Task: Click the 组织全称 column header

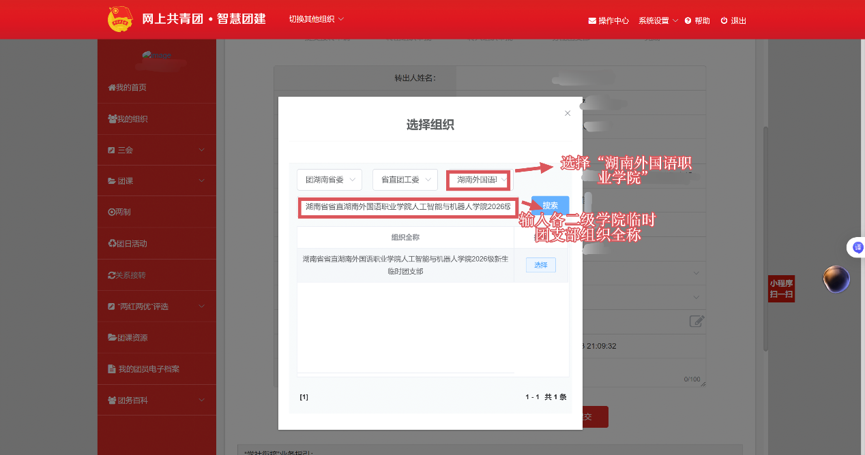Action: [x=405, y=238]
